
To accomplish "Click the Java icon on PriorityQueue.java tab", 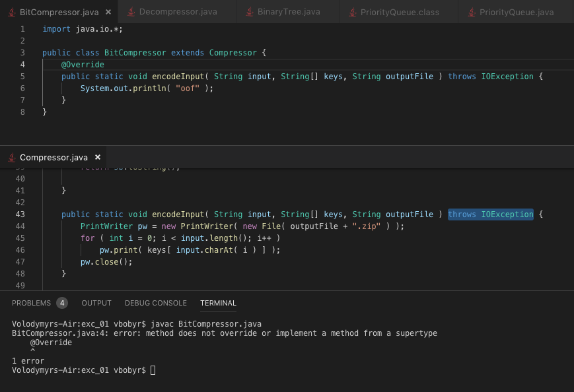I will (471, 13).
